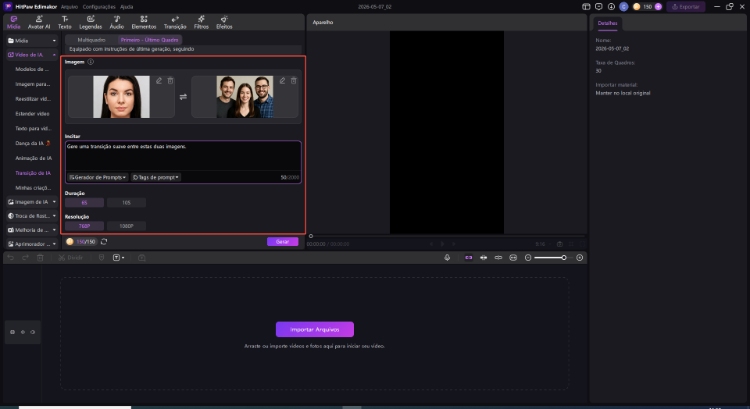Choose the 768P resolution option
750x409 pixels.
coord(84,226)
